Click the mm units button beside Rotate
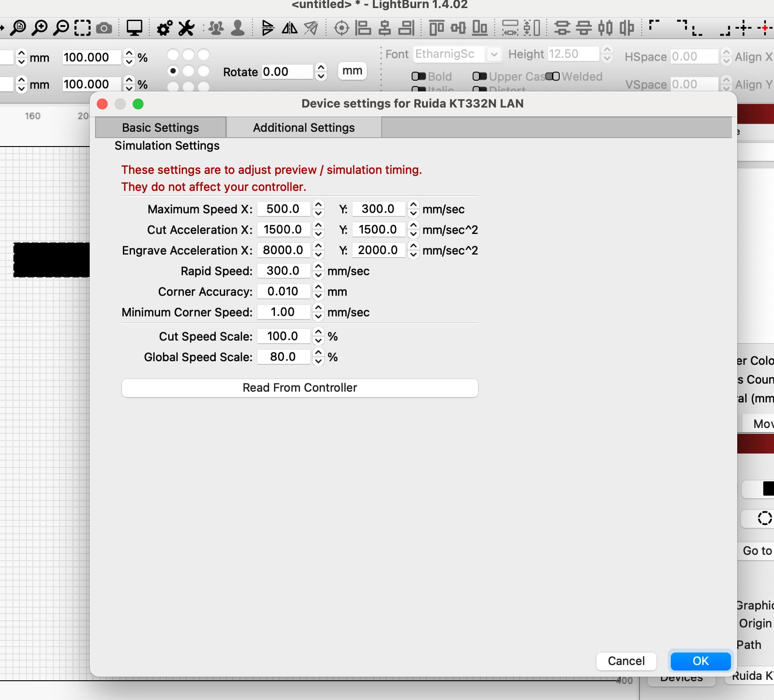774x700 pixels. (x=352, y=71)
